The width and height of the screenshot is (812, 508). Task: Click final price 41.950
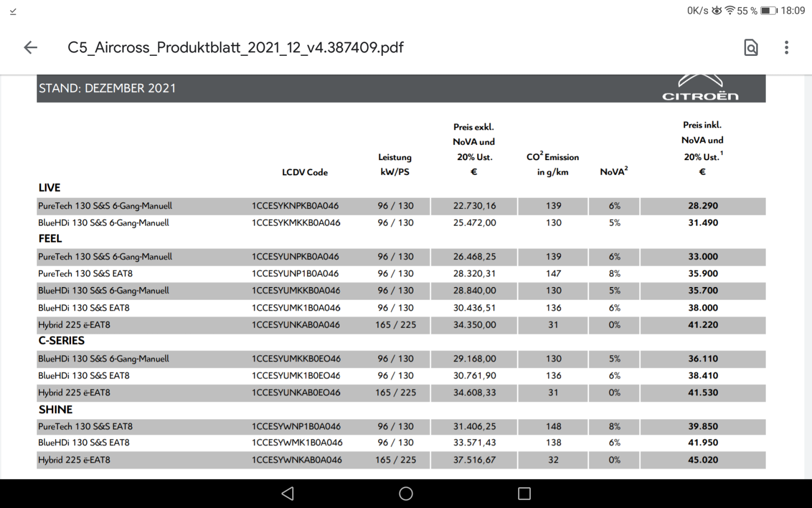click(x=703, y=443)
